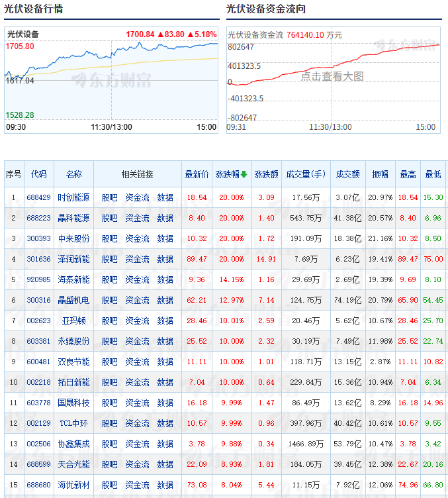Open 协鑫集成 stock name link

[73, 444]
